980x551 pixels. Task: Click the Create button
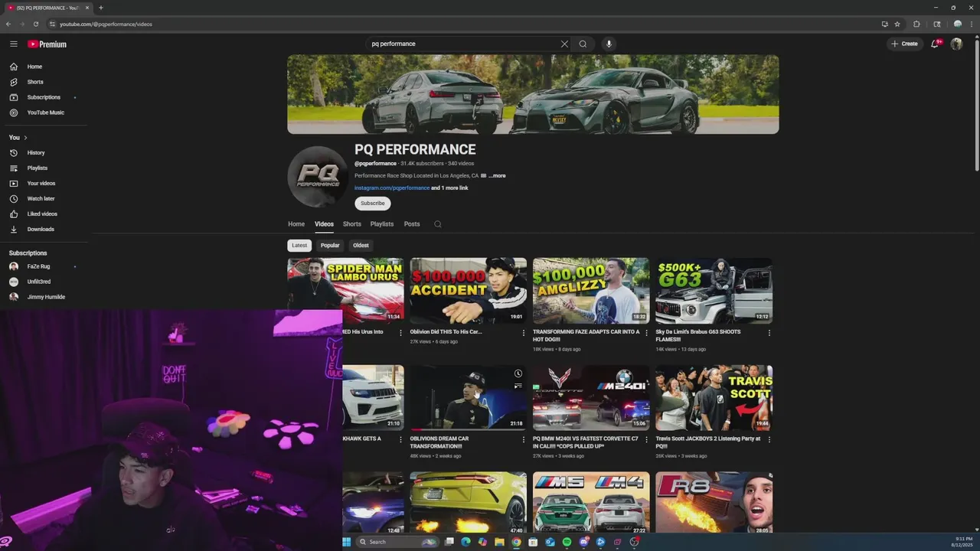(905, 44)
